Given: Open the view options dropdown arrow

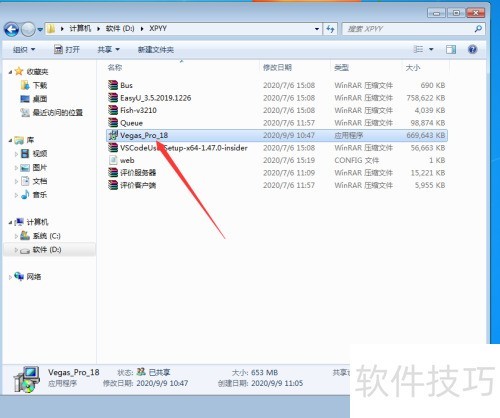Looking at the screenshot, I should point(431,50).
